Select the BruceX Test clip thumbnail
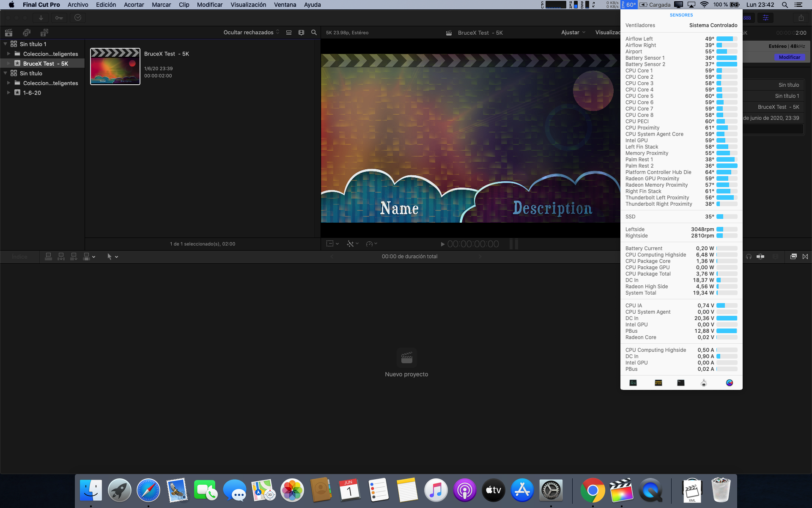812x508 pixels. coord(115,66)
